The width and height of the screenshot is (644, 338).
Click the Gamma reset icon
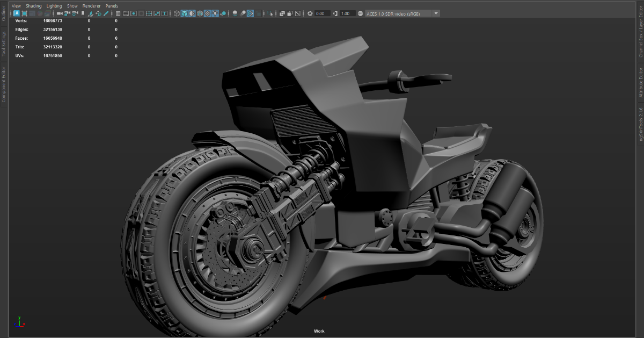point(335,13)
